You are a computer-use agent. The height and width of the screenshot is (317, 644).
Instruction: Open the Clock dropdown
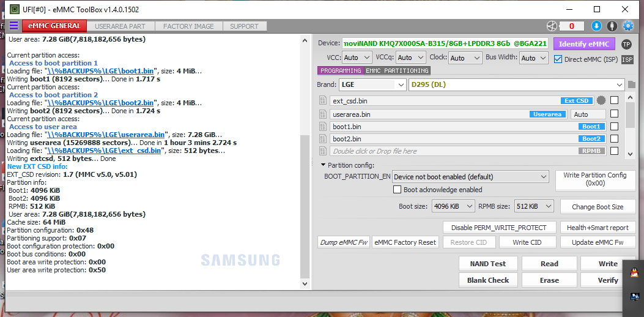coord(465,58)
